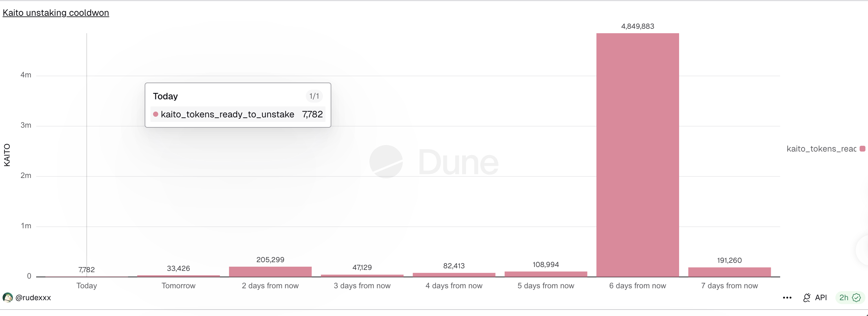Click the Tomorrow x-axis label

[178, 286]
